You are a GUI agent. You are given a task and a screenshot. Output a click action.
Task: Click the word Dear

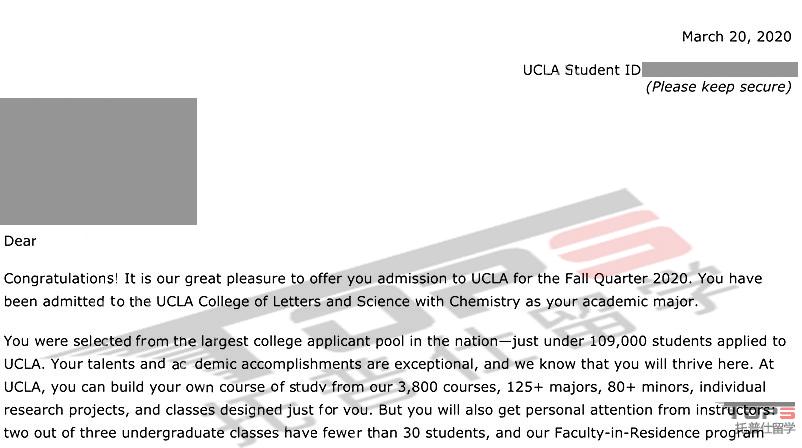point(20,241)
